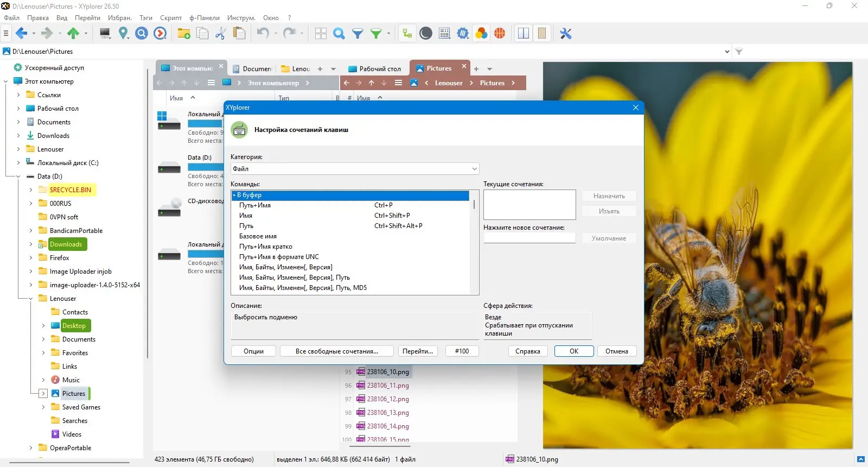
Task: Select file 238106_12.png in file list
Action: pos(388,399)
